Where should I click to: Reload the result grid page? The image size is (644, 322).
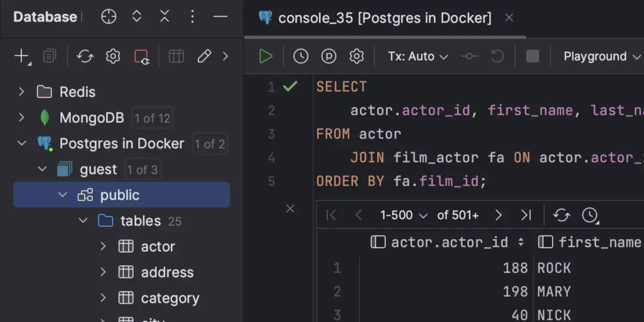(561, 215)
